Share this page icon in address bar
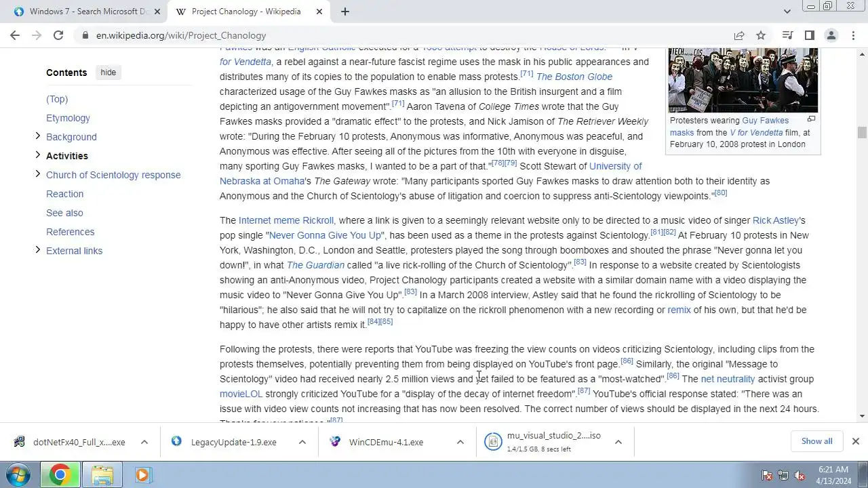This screenshot has width=868, height=488. point(739,35)
